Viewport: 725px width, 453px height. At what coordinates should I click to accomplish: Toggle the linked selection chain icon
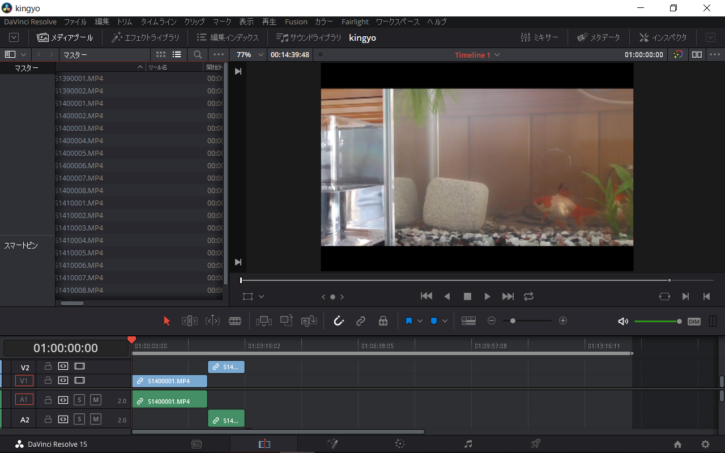(361, 321)
